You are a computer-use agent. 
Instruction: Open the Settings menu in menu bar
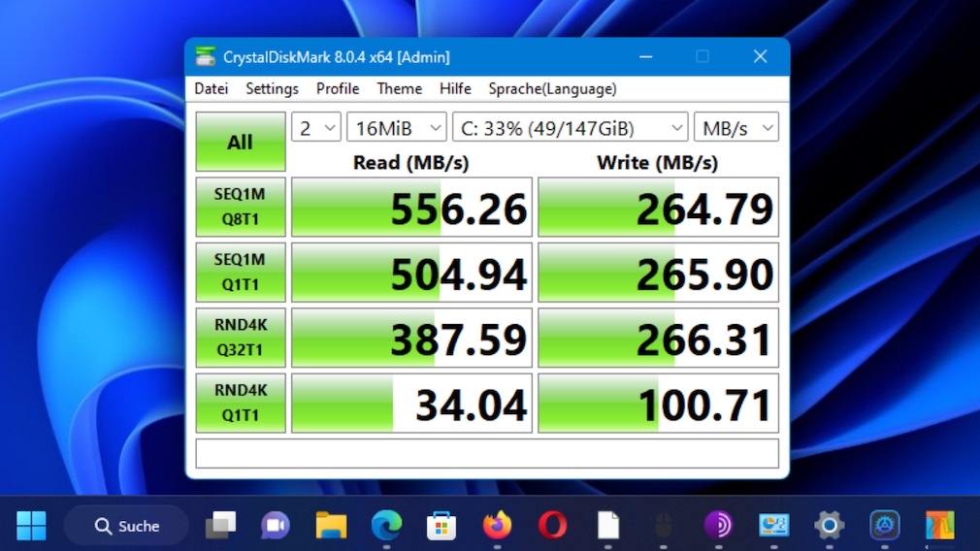[272, 88]
